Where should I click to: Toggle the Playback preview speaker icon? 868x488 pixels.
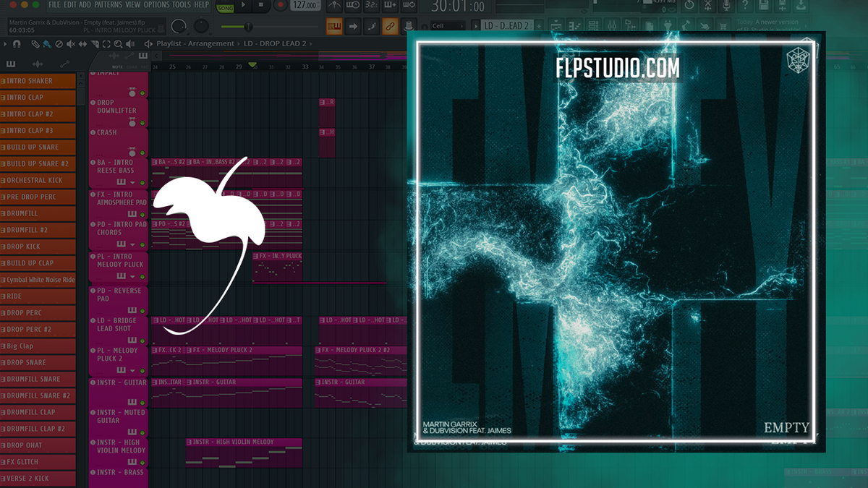pyautogui.click(x=130, y=43)
